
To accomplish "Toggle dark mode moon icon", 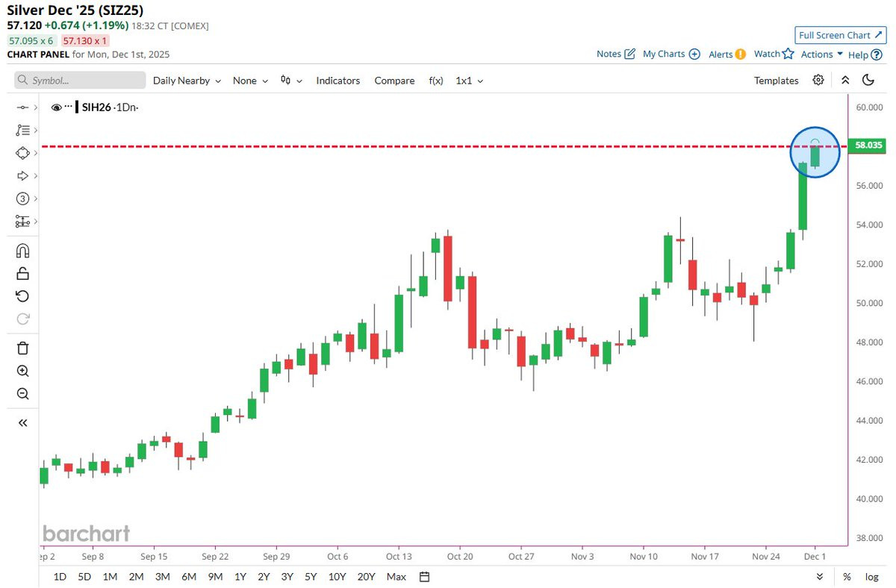I will point(868,80).
